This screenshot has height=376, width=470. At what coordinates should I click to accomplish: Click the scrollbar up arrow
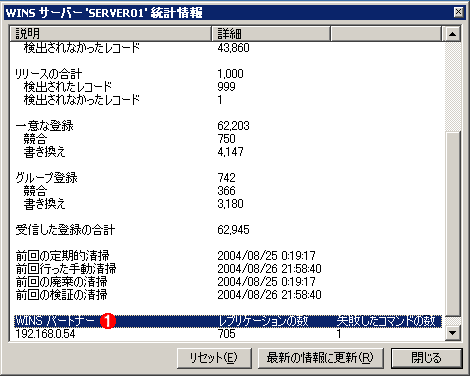coord(452,34)
